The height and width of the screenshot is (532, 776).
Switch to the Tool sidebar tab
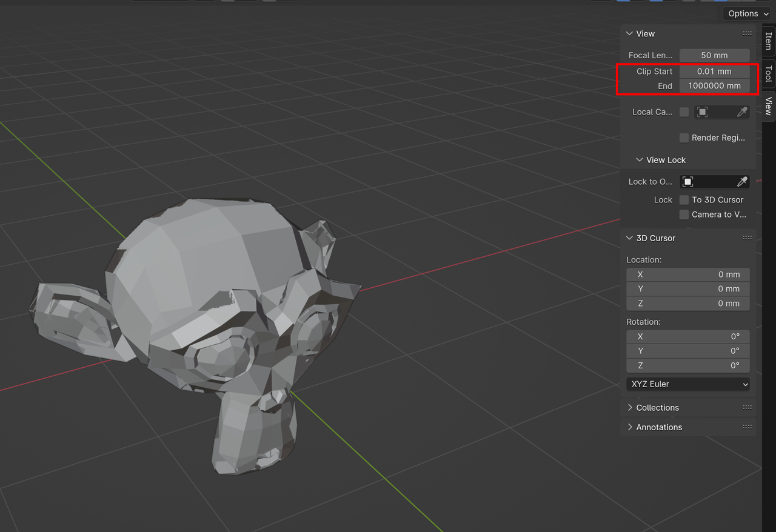coord(768,74)
